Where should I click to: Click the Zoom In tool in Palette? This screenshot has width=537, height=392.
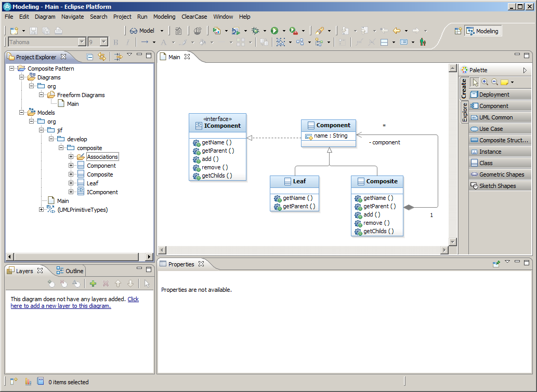(x=484, y=82)
